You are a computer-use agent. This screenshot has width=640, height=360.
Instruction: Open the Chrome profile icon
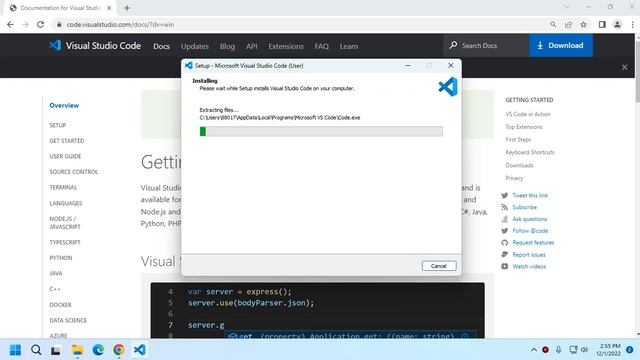[617, 24]
